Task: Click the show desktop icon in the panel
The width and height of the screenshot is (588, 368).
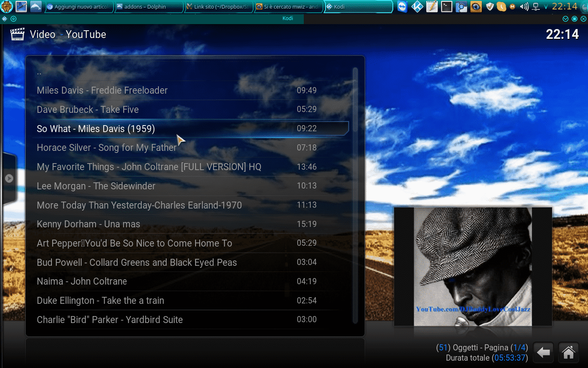Action: 21,7
